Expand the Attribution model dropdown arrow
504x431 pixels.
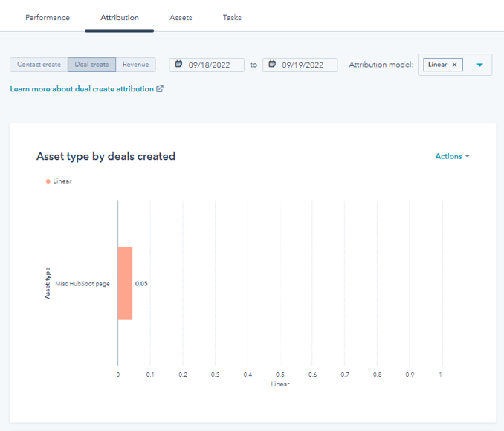(x=479, y=65)
